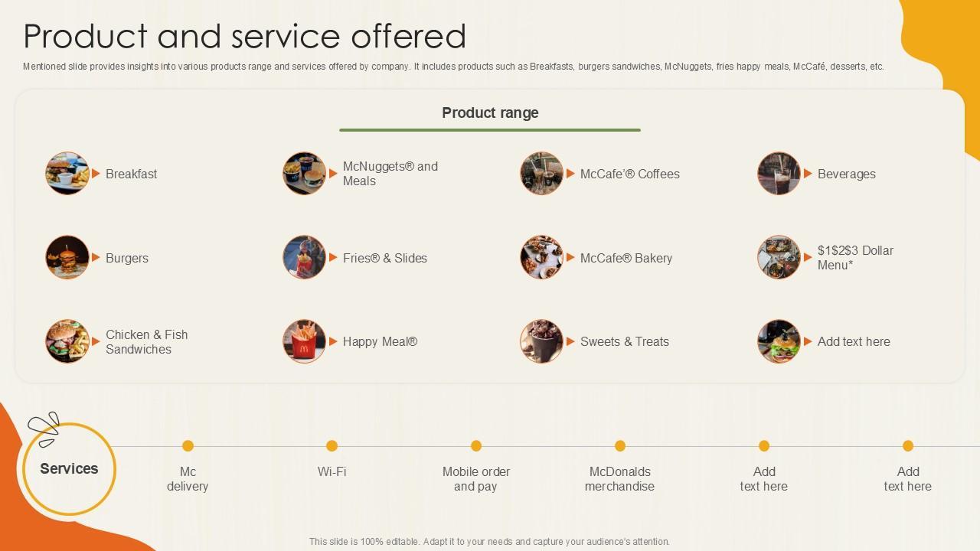Select the Fries & Slides round image
The height and width of the screenshot is (551, 980).
[x=305, y=257]
